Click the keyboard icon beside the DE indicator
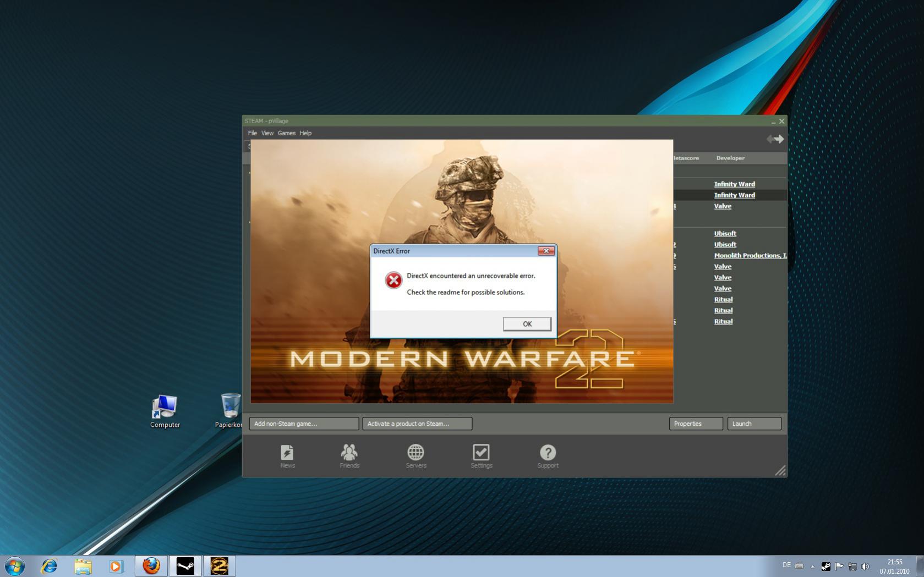The height and width of the screenshot is (577, 924). pos(799,566)
